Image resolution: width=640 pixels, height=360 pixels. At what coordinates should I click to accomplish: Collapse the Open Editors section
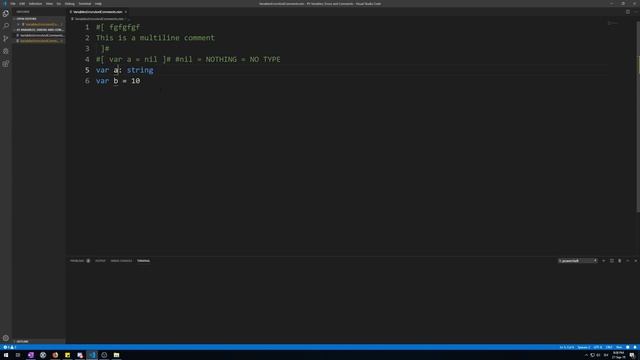point(39,19)
